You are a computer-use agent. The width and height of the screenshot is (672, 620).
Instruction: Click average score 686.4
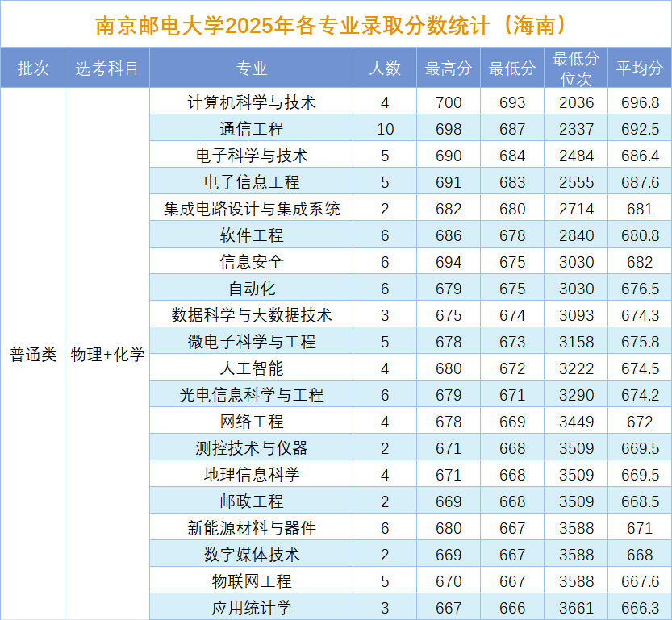pos(640,156)
